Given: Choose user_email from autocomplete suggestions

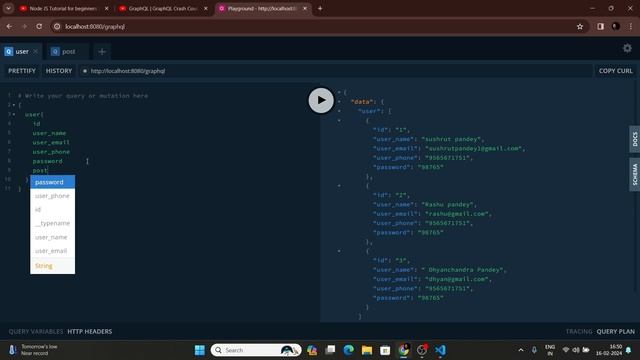Looking at the screenshot, I should coord(53,251).
